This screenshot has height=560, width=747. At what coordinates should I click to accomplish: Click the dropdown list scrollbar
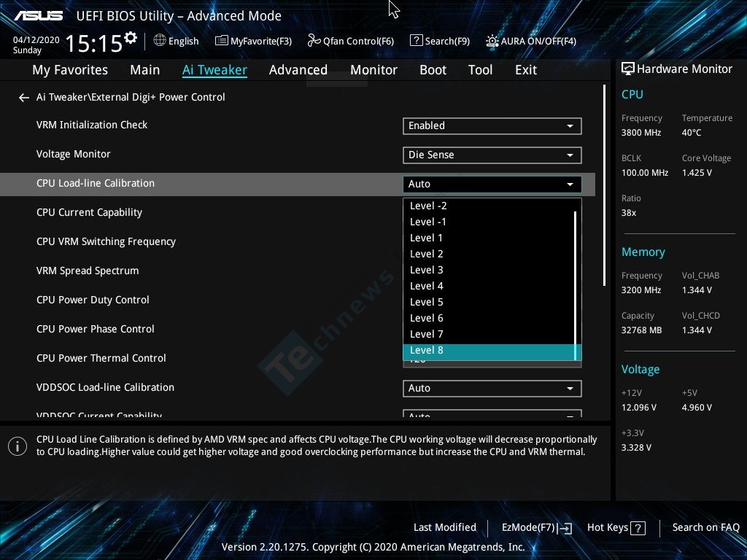point(576,286)
